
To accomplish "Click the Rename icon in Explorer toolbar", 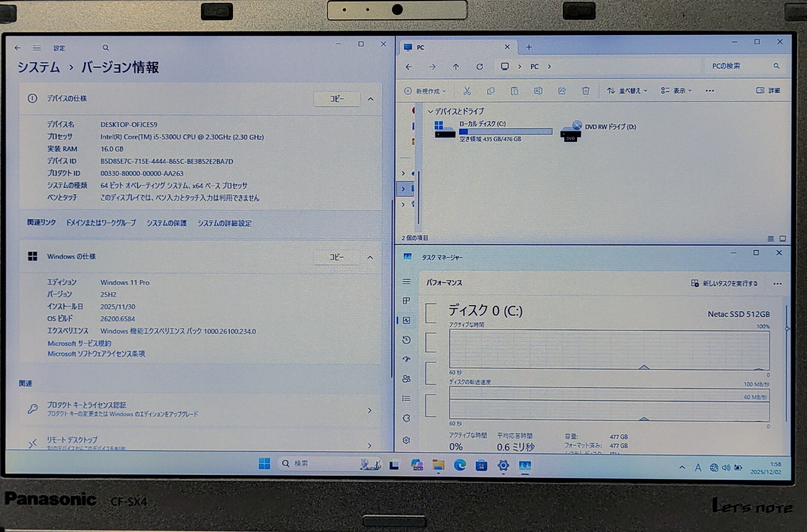I will click(538, 91).
